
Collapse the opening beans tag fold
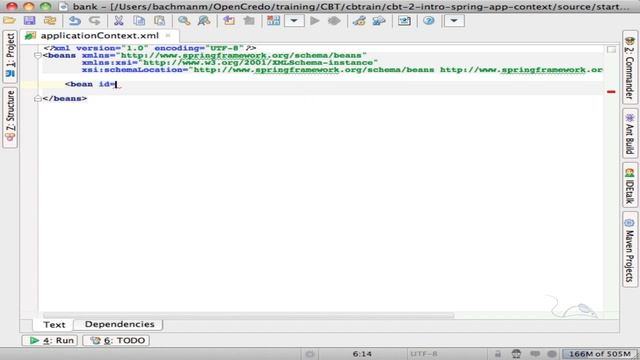click(x=38, y=55)
